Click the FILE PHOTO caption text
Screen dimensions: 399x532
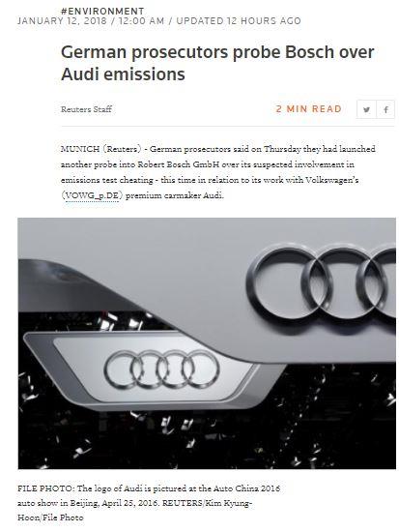[149, 503]
